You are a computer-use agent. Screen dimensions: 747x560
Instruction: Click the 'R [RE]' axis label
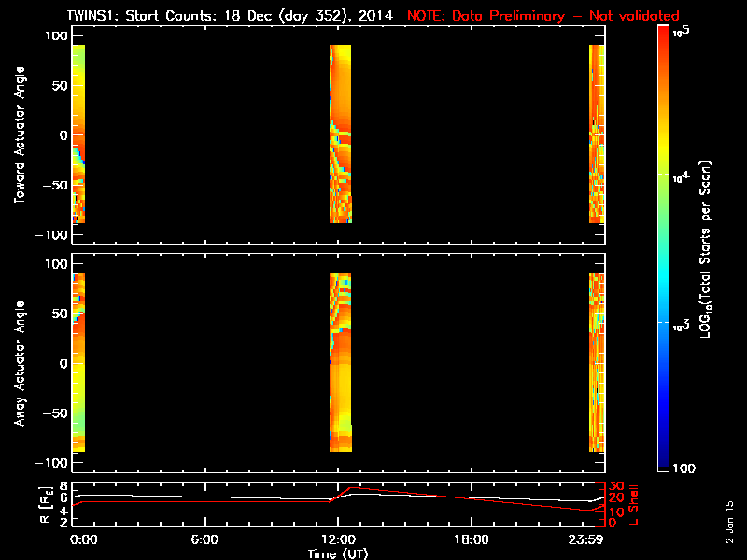click(x=46, y=505)
